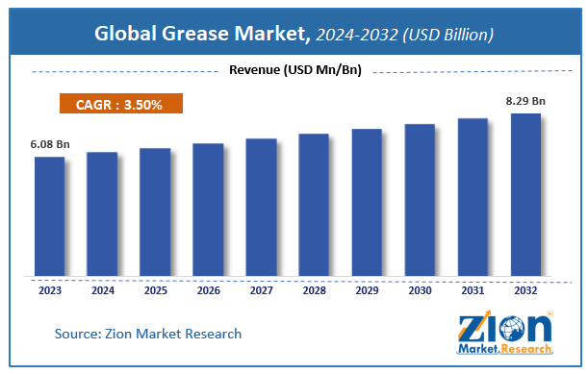Select the 2026 bar in the chart

pyautogui.click(x=208, y=210)
